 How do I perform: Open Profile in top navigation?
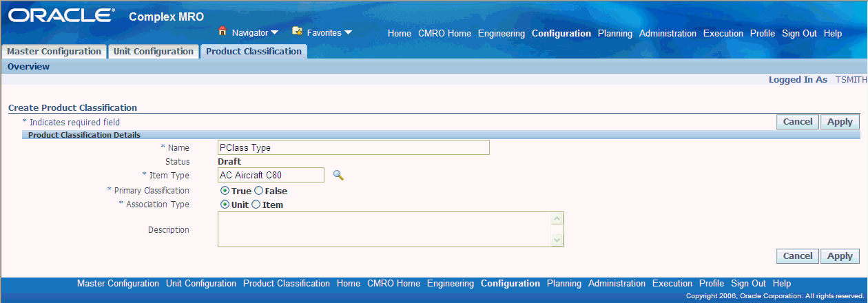pos(763,34)
